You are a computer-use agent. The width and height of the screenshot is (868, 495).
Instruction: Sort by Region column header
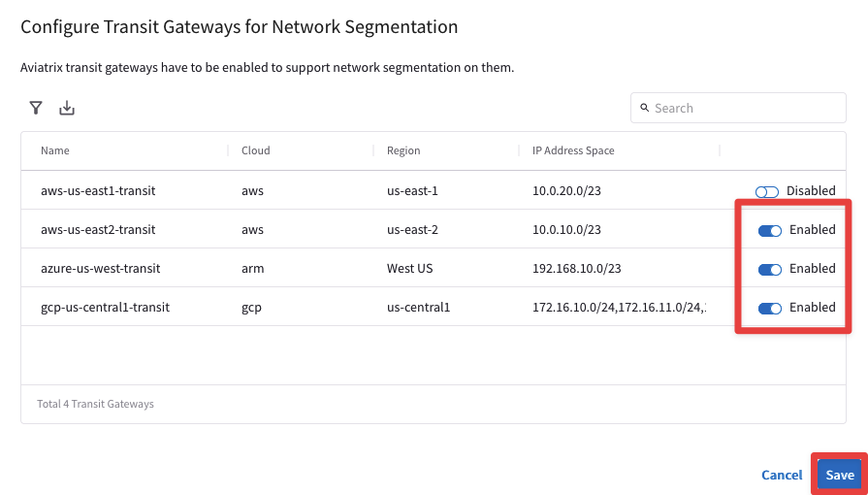403,150
